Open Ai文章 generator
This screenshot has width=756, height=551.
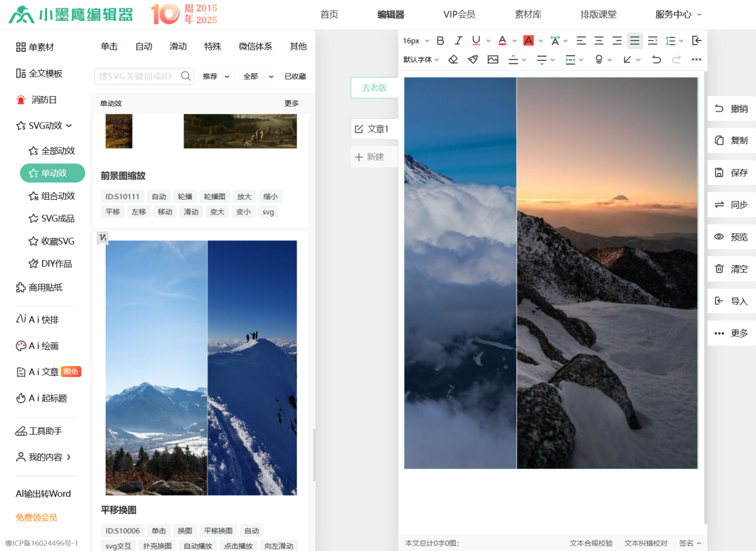tap(48, 372)
